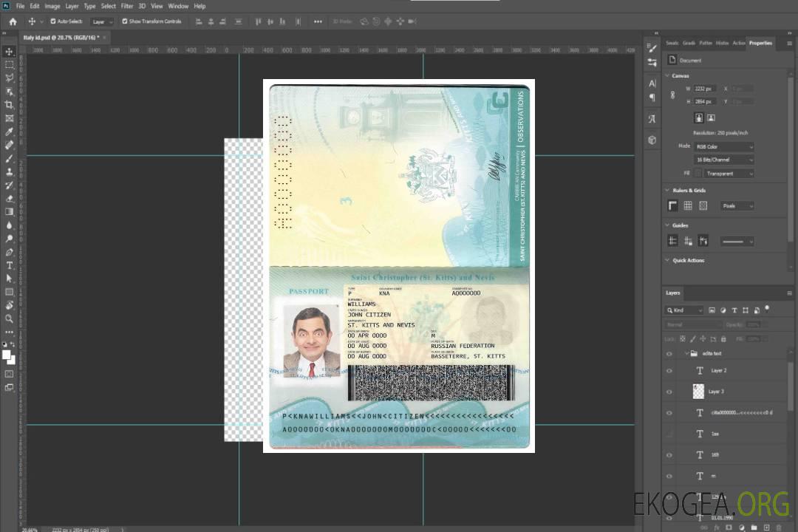Hide Layer 2 with its eye icon
The image size is (798, 532).
(x=669, y=371)
